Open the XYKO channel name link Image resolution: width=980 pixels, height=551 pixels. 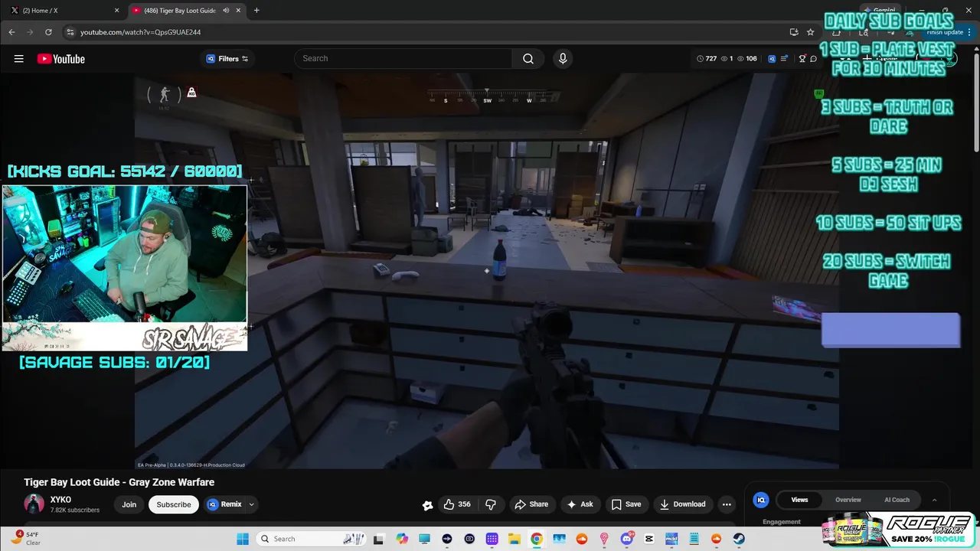pos(60,500)
